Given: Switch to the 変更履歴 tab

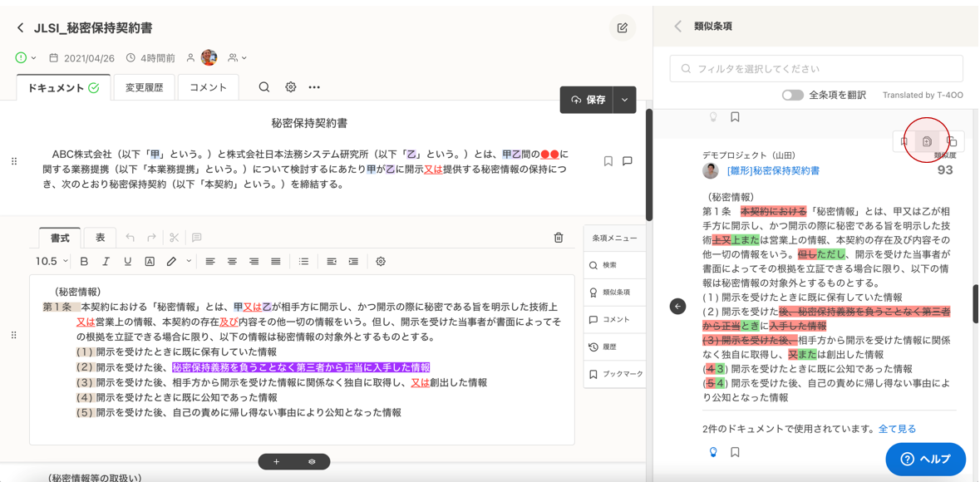Looking at the screenshot, I should pos(145,87).
